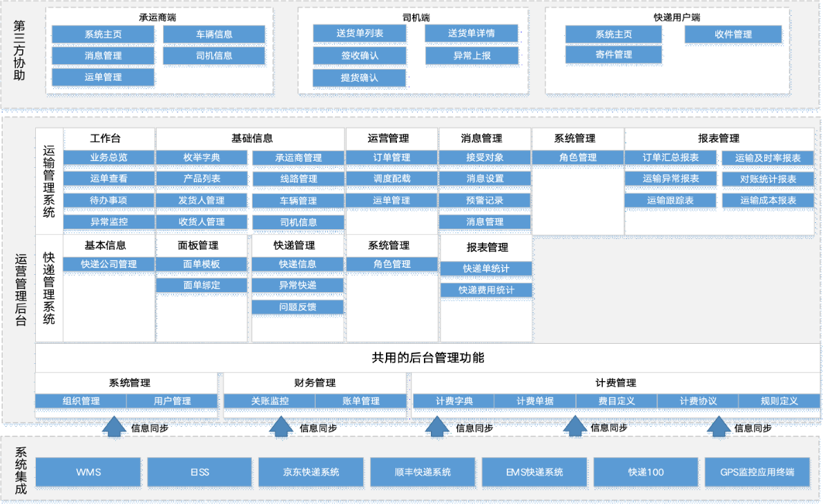Open the 寄件管理 box
823x504 pixels.
[614, 54]
